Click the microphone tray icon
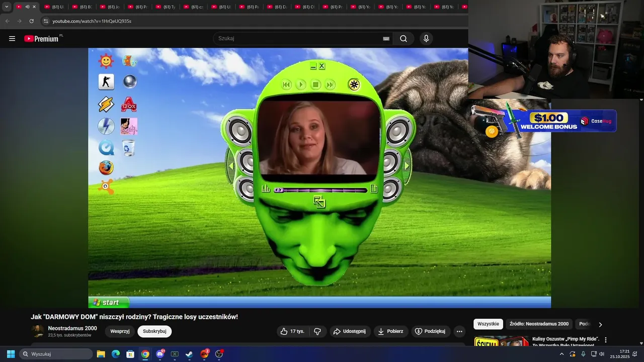Screen dimensions: 644x362 (583, 354)
